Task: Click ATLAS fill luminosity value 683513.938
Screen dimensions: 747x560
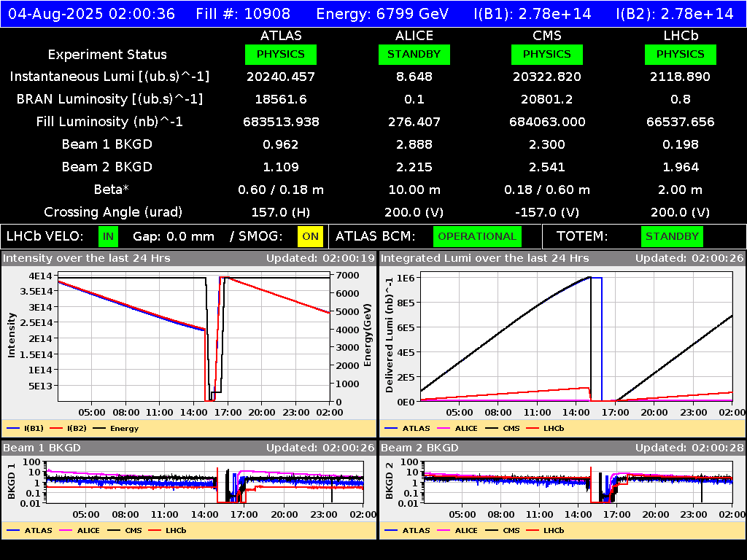Action: (x=281, y=122)
